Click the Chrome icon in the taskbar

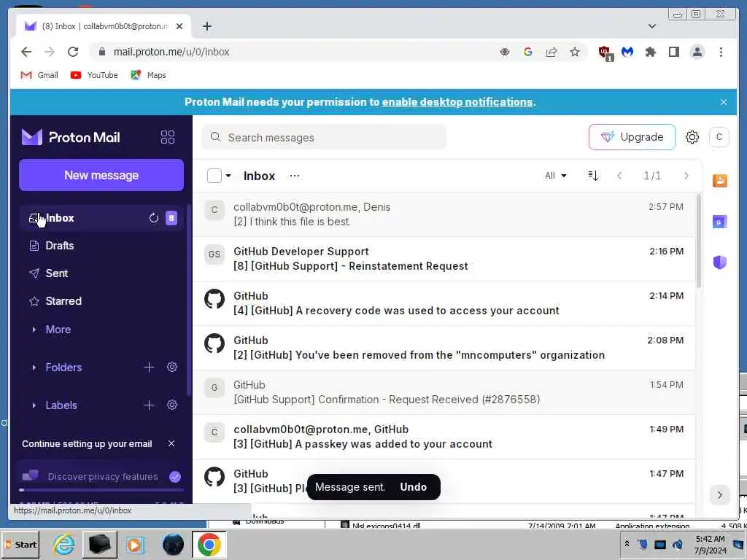click(209, 544)
